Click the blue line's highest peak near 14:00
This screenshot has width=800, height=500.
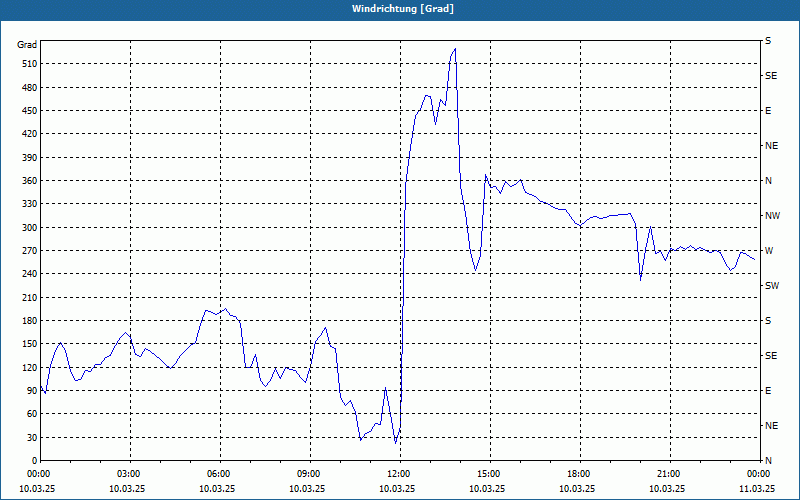455,49
